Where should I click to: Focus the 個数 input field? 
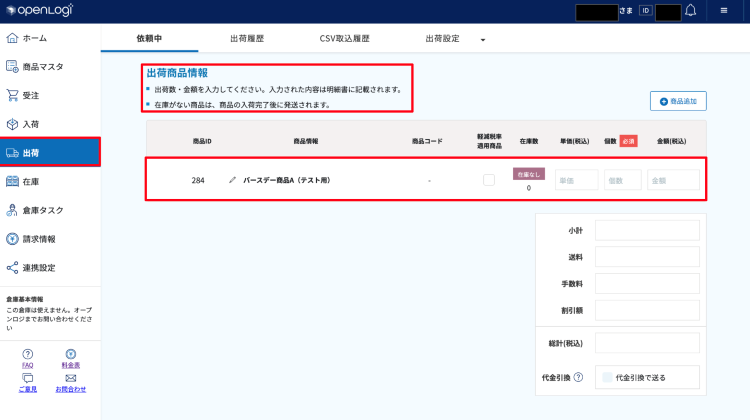coord(622,180)
